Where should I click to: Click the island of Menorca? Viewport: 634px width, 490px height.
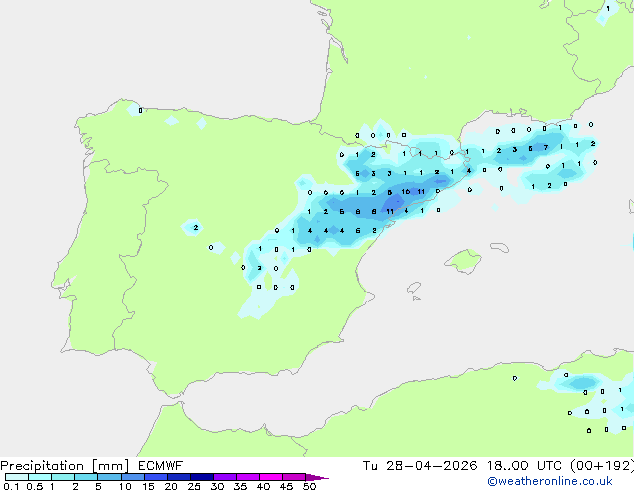click(x=499, y=247)
